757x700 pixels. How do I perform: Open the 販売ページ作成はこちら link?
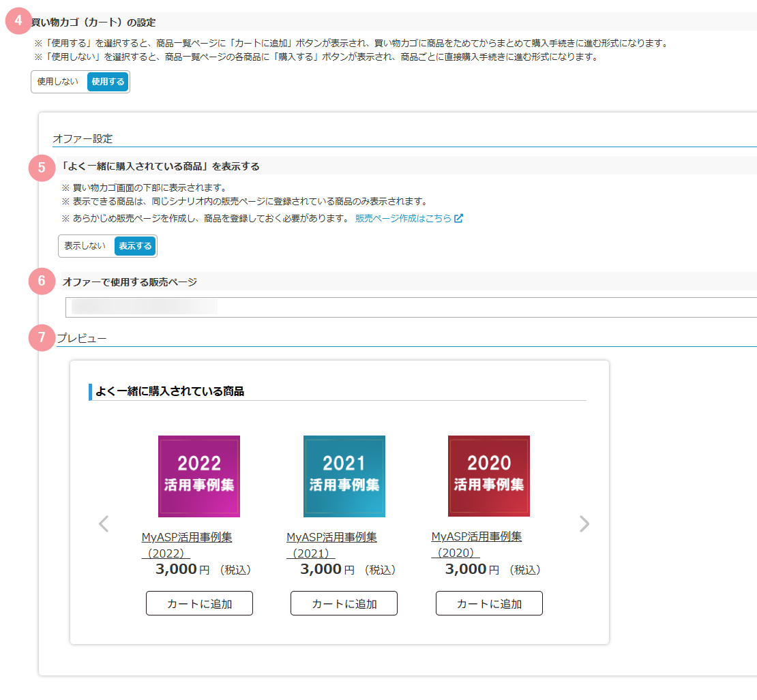403,219
